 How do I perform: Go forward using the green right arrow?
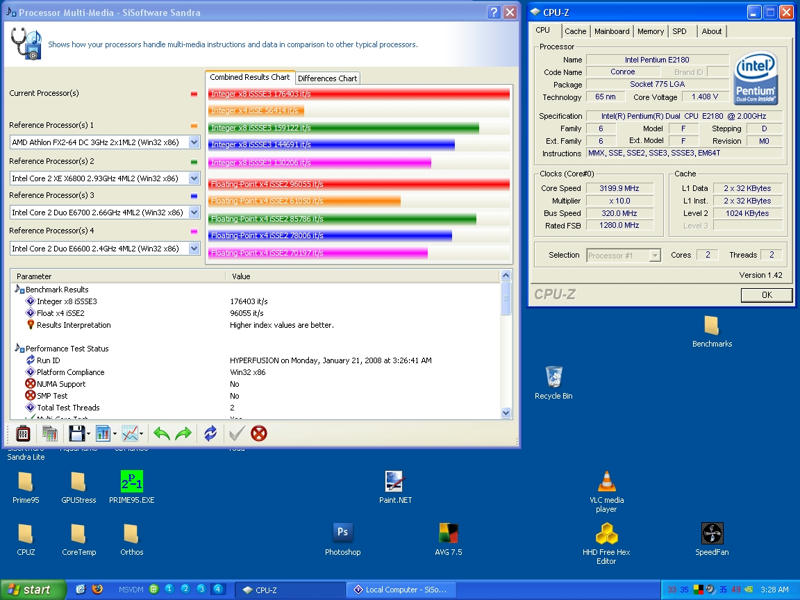183,434
